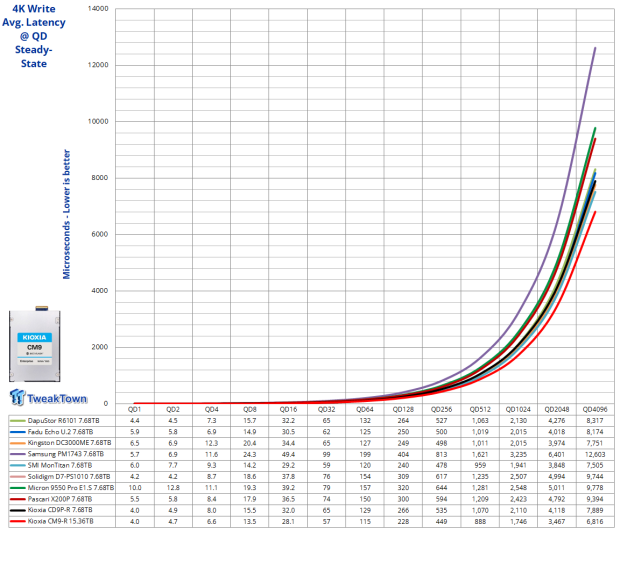
Task: Click the 'Solidigm D7-PS1010 7.68TB' row label
Action: (69, 477)
